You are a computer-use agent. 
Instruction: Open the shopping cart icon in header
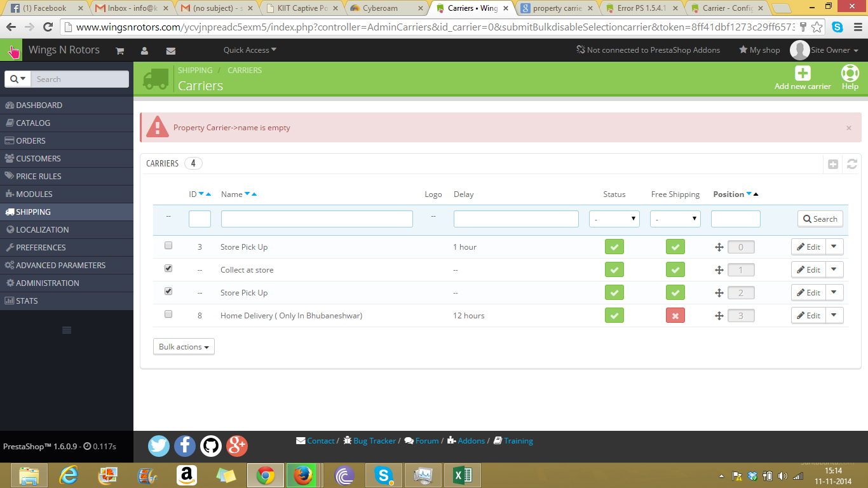click(119, 51)
